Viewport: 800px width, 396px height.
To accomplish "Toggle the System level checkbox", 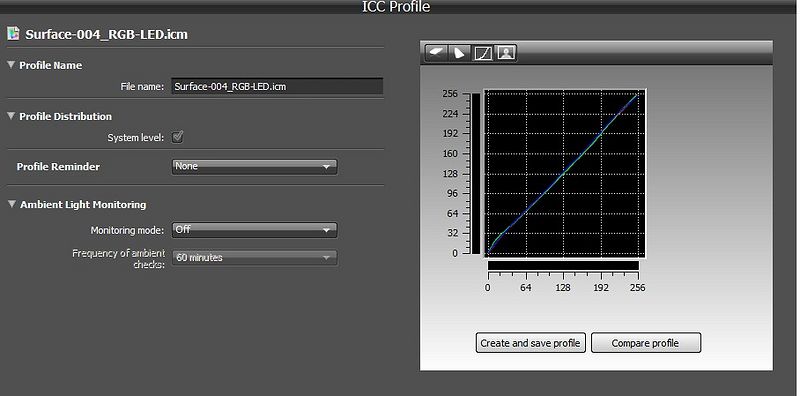I will coord(178,137).
